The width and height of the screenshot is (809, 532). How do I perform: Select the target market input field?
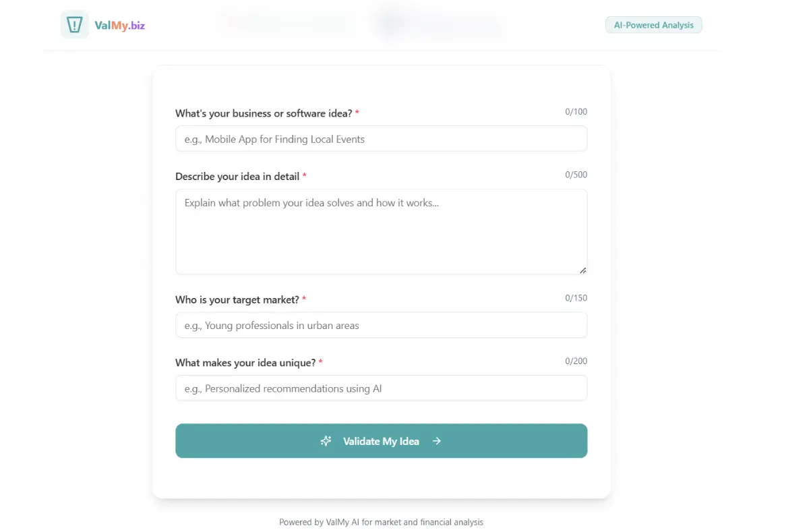click(x=381, y=325)
